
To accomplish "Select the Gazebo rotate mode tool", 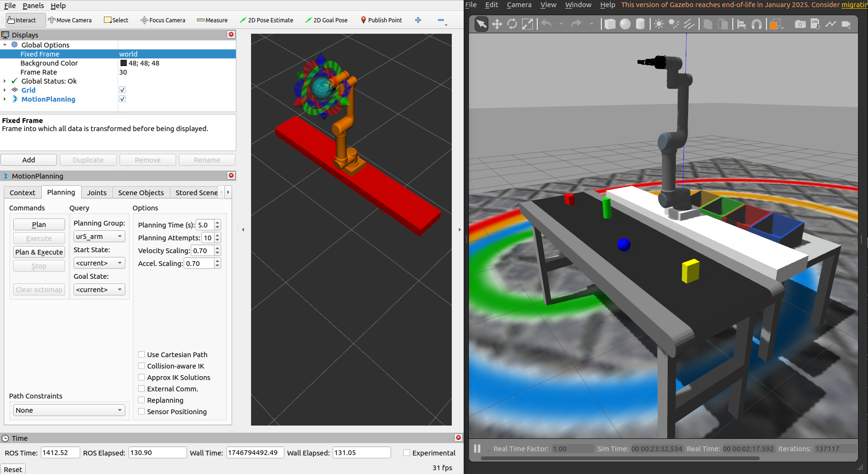I will click(x=512, y=24).
